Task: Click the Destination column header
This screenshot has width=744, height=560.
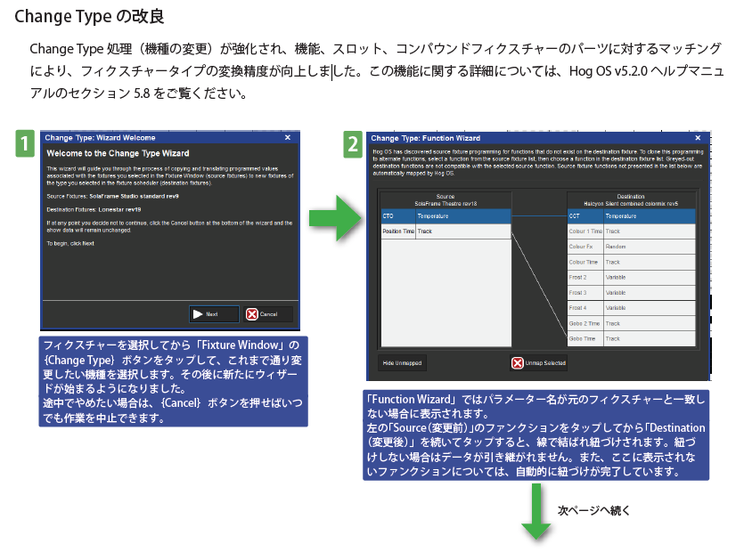Action: [631, 199]
